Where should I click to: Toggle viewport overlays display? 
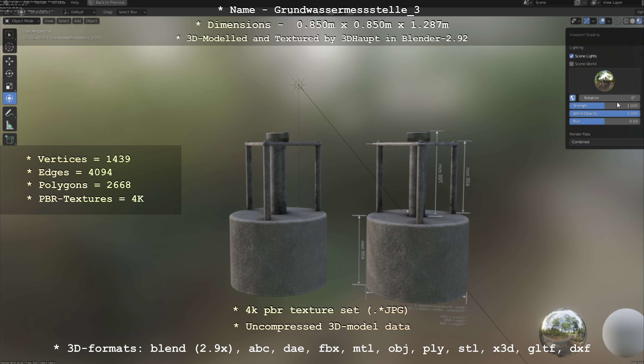[602, 21]
